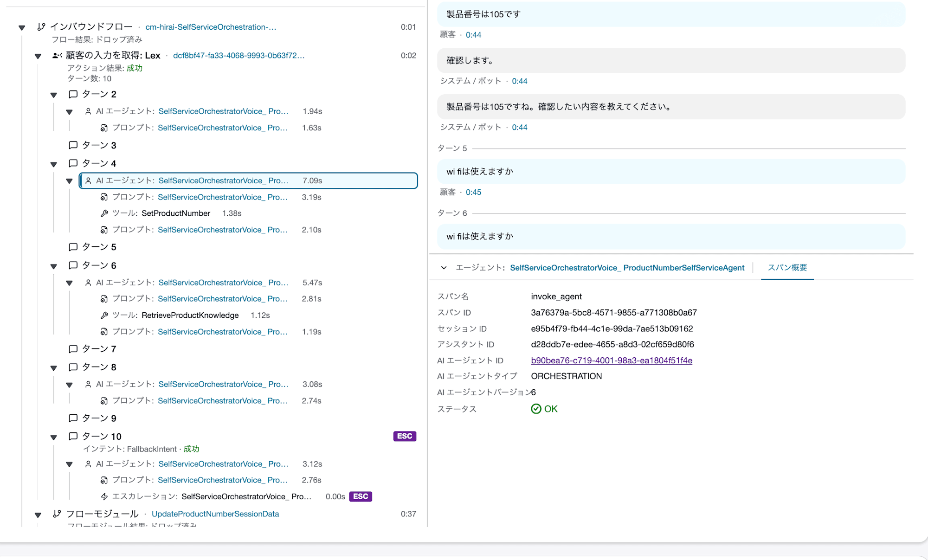
Task: Click the ターン 4 chat bubble icon
Action: pyautogui.click(x=73, y=163)
